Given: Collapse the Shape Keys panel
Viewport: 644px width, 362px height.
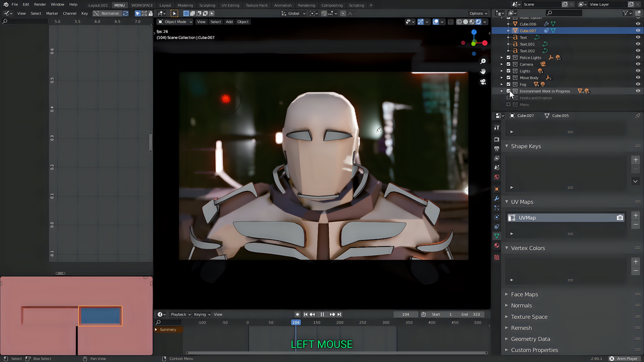Looking at the screenshot, I should click(x=506, y=146).
